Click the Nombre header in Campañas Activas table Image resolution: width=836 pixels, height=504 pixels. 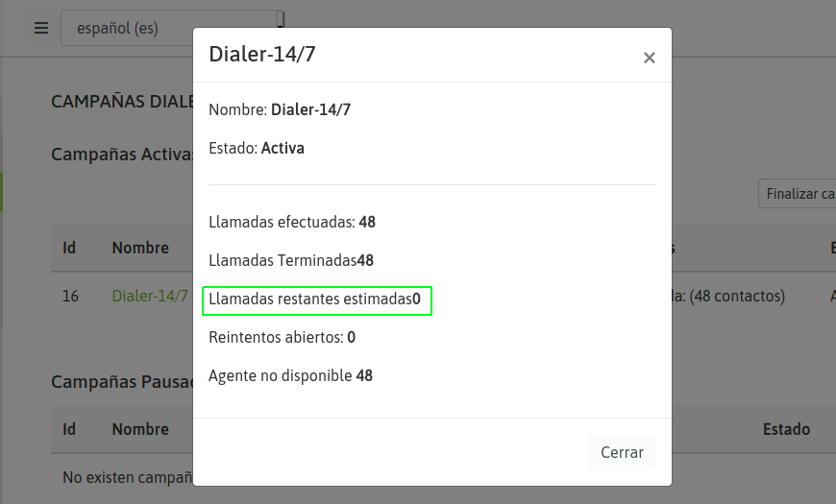(140, 248)
